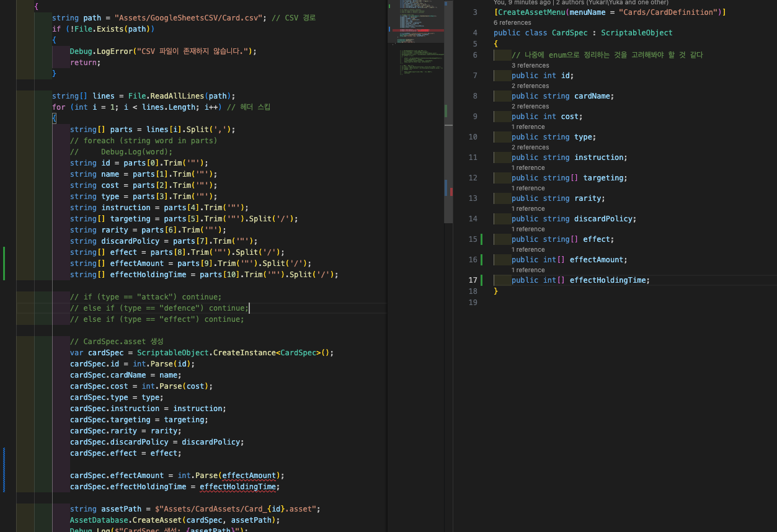Click comment '// foreach (string word in parts)'
The image size is (777, 532).
[x=144, y=141]
